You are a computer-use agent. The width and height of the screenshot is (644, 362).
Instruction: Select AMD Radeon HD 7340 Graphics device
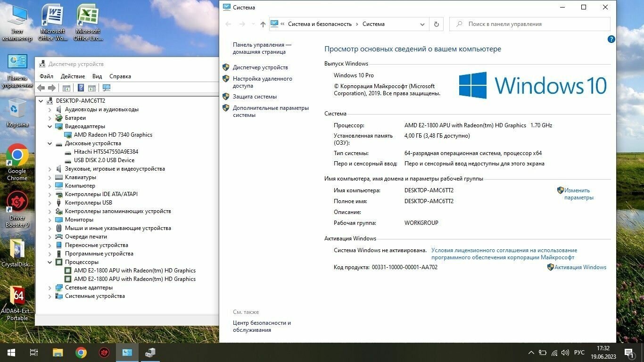pos(113,135)
